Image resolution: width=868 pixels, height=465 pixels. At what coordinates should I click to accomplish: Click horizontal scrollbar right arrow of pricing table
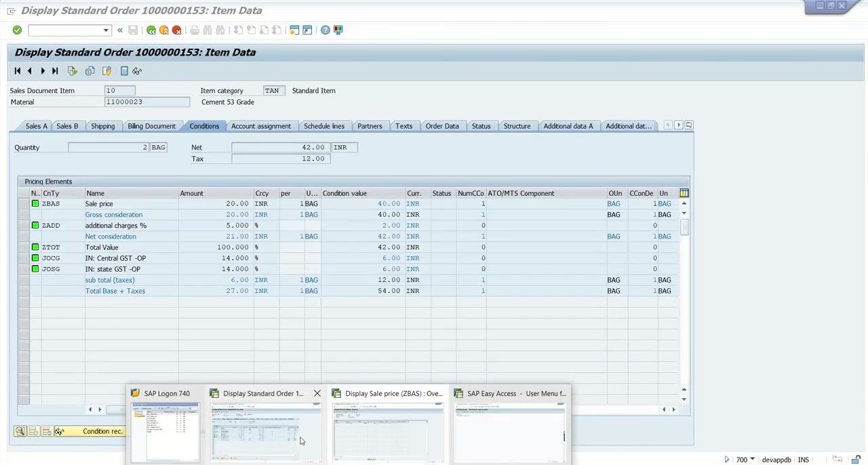point(673,409)
